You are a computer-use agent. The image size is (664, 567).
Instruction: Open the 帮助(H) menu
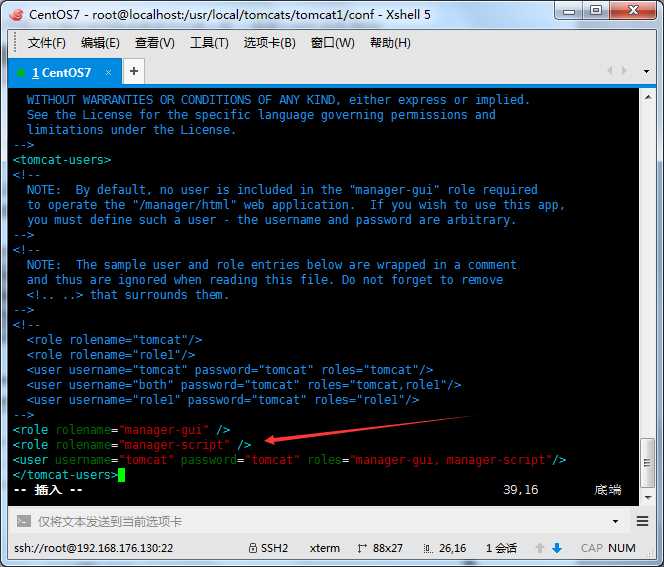point(390,43)
